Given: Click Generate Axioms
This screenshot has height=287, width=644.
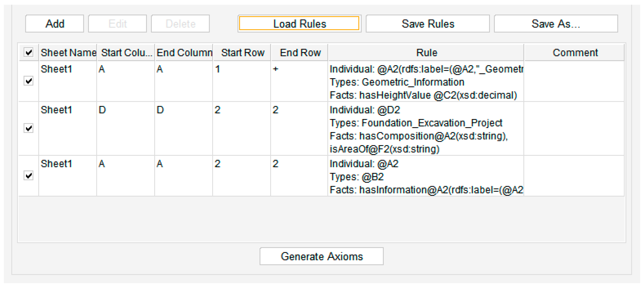Looking at the screenshot, I should (x=322, y=256).
